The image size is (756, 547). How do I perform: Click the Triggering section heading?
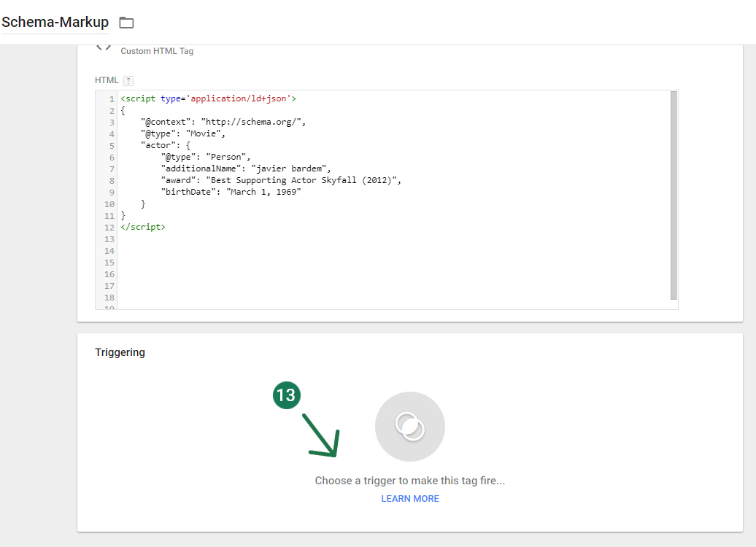[x=120, y=352]
